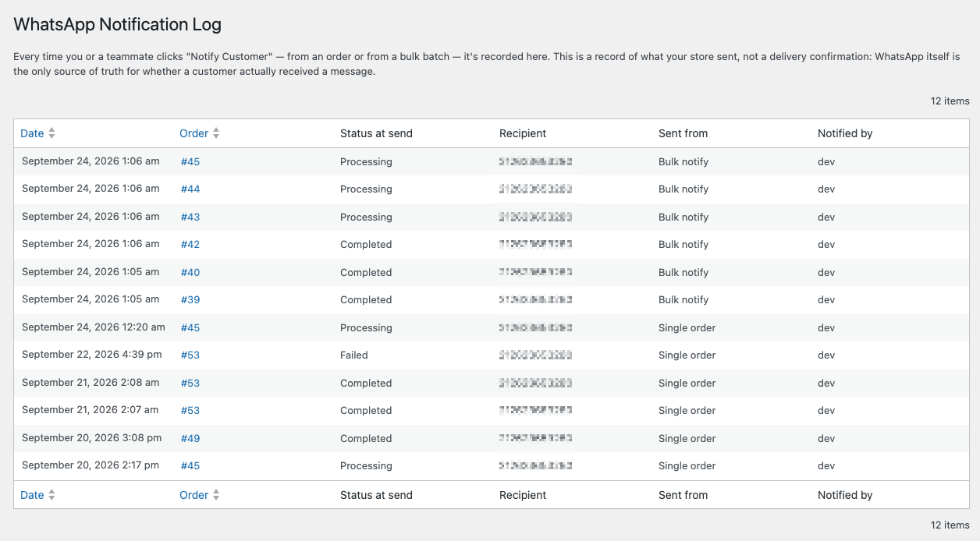This screenshot has height=541, width=980.
Task: Click 'Single order' in the #49 row
Action: 687,438
